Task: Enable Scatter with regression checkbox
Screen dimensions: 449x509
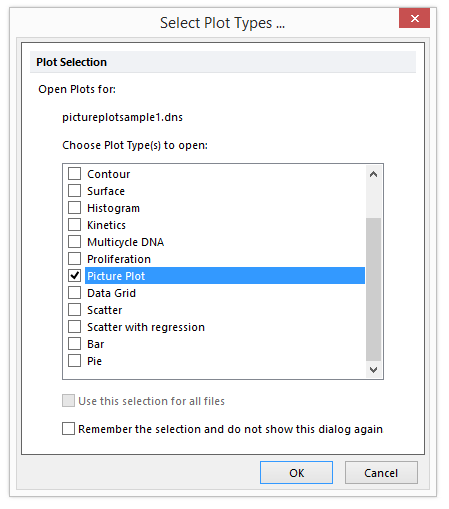Action: point(74,327)
